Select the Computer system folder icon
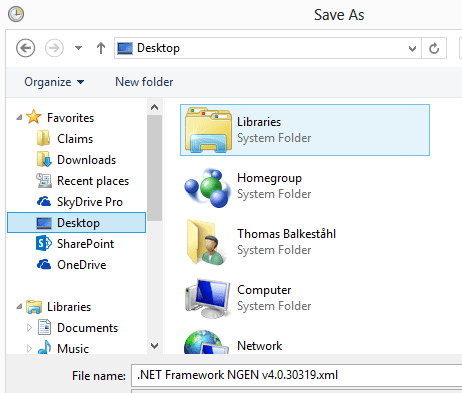This screenshot has width=462, height=393. point(208,298)
